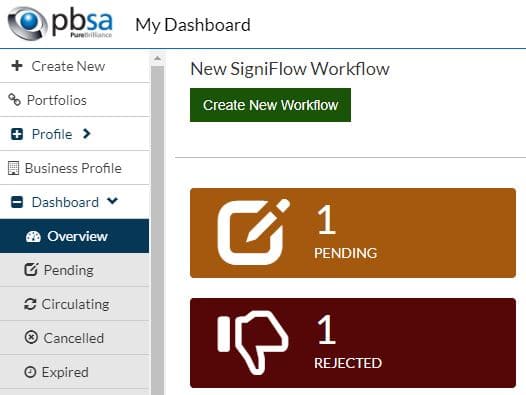The width and height of the screenshot is (526, 395).
Task: Click the Pending edit-pencil sidebar icon
Action: click(31, 270)
